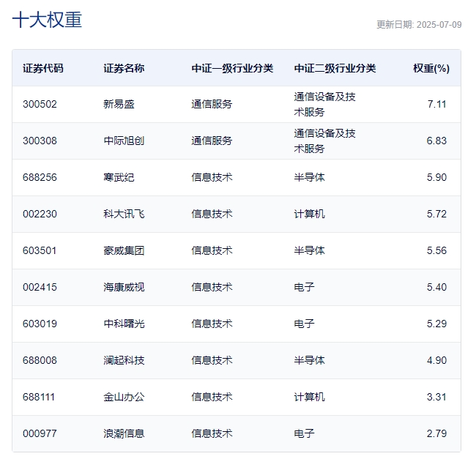Click weight value 5.56
Image resolution: width=476 pixels, height=459 pixels.
tap(436, 250)
